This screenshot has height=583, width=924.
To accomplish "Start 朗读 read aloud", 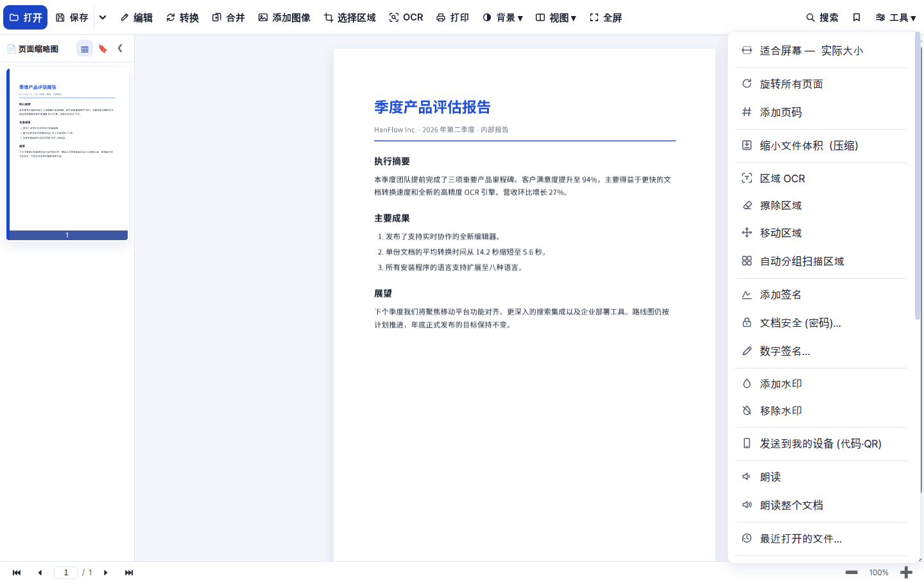I will tap(821, 477).
